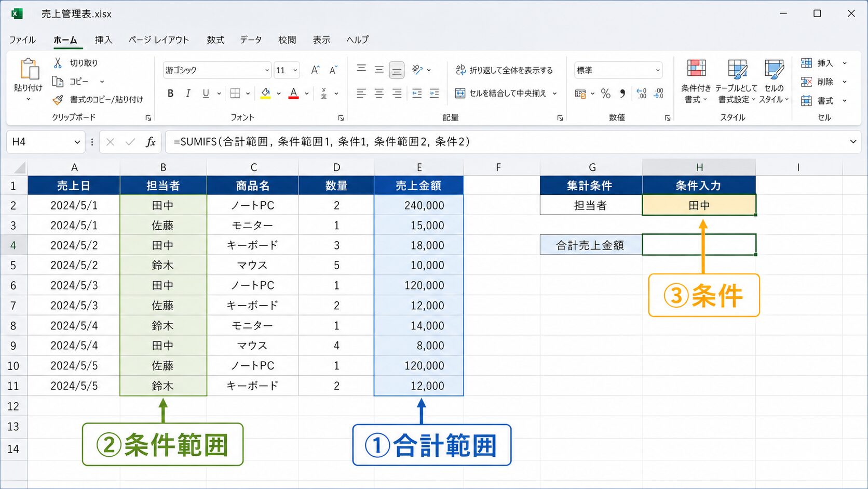This screenshot has height=489, width=868.
Task: Open the font color dropdown arrow
Action: (x=307, y=94)
